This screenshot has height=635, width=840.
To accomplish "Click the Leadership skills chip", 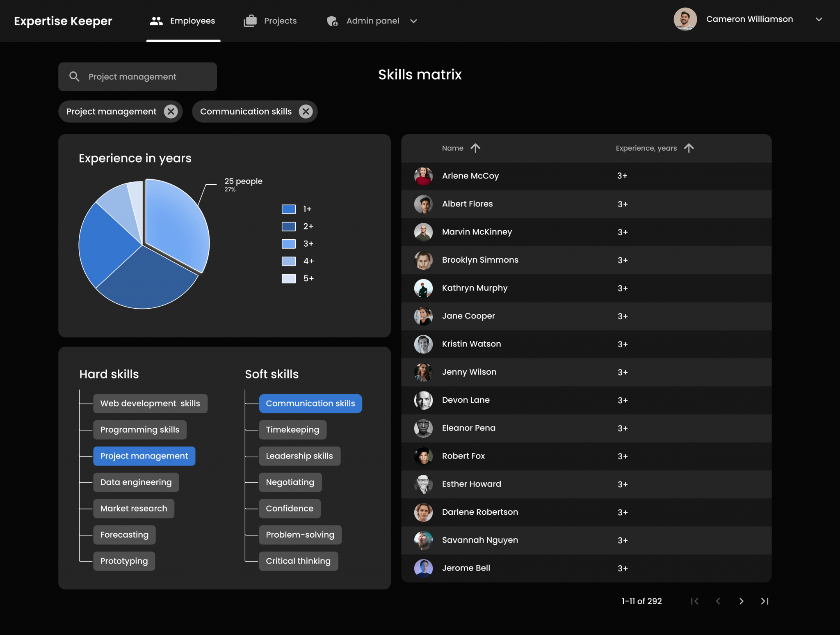I will pyautogui.click(x=299, y=456).
